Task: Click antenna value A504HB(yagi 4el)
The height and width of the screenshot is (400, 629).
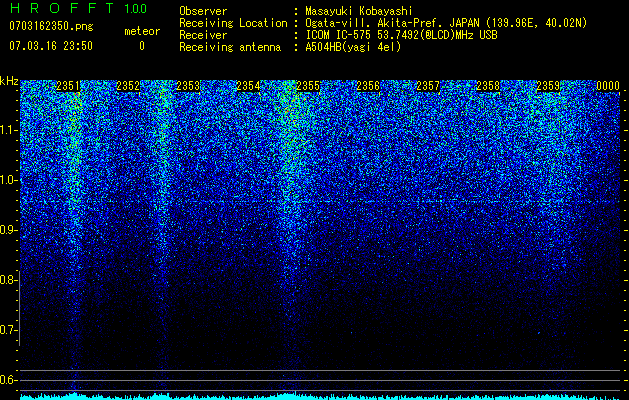Action: point(353,47)
